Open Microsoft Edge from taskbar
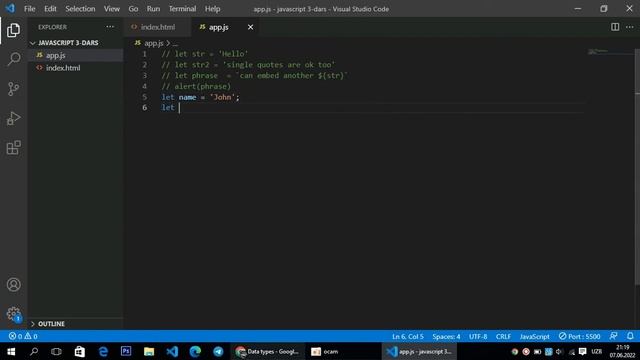640x360 pixels. coord(195,351)
